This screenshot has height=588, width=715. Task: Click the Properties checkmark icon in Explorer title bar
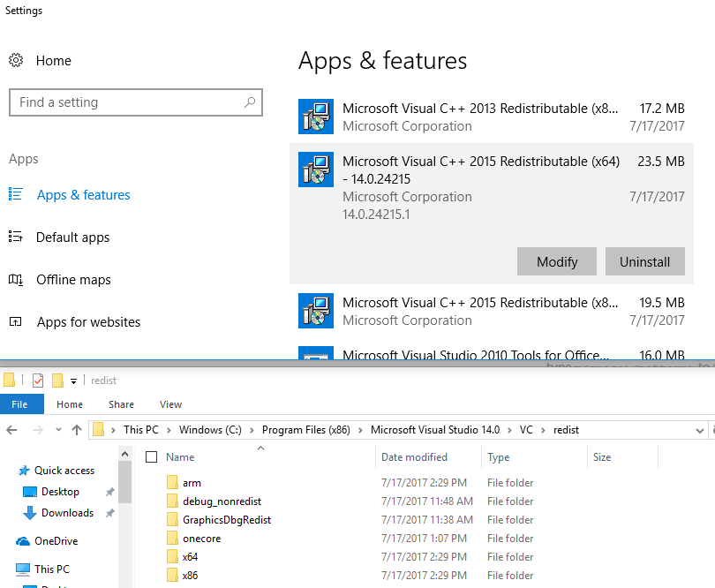coord(38,381)
